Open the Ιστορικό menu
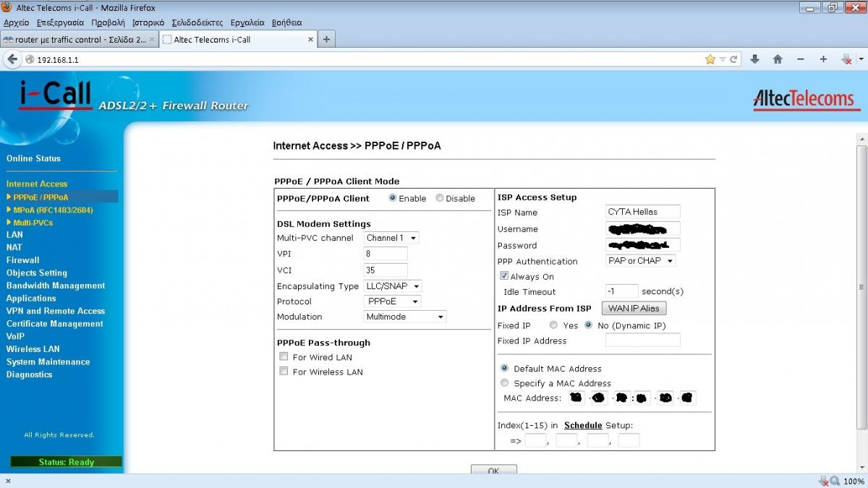Image resolution: width=868 pixels, height=488 pixels. 148,22
